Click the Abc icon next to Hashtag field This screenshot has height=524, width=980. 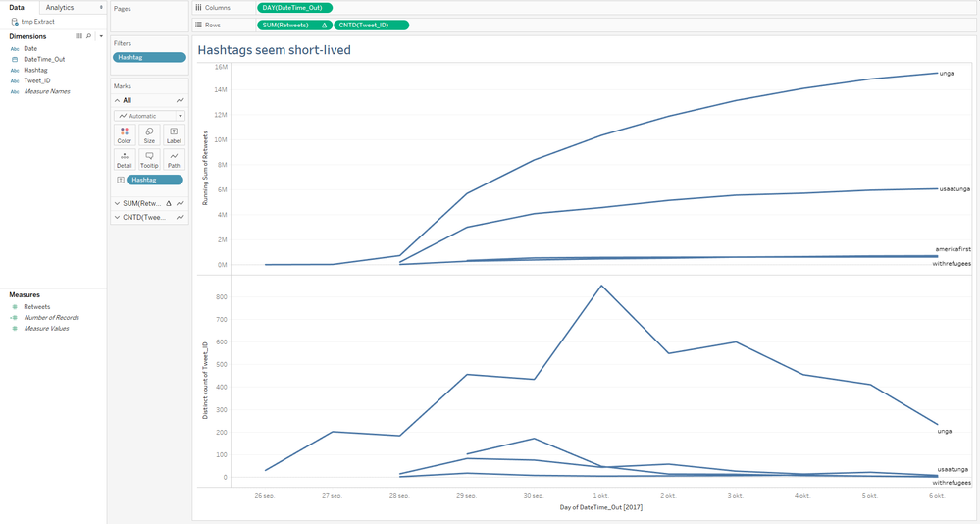(x=15, y=70)
